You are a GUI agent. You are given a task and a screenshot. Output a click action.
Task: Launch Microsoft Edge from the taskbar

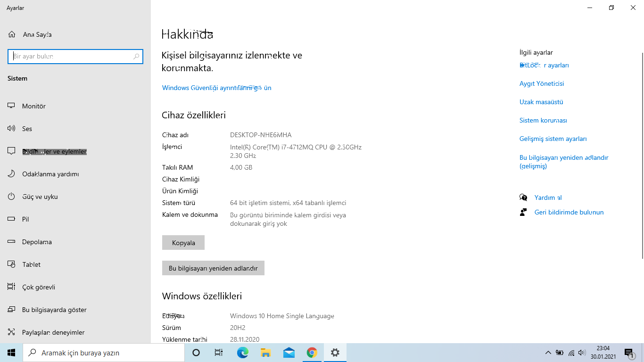(x=242, y=353)
